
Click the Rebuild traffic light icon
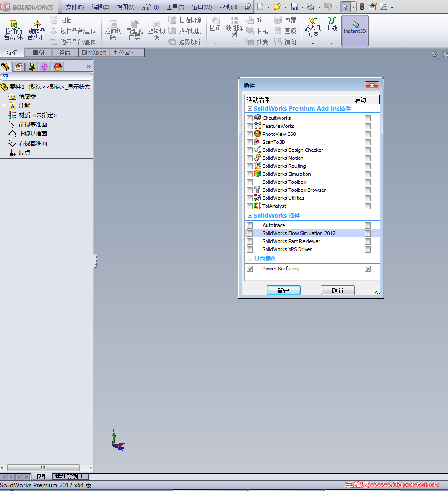click(x=362, y=7)
